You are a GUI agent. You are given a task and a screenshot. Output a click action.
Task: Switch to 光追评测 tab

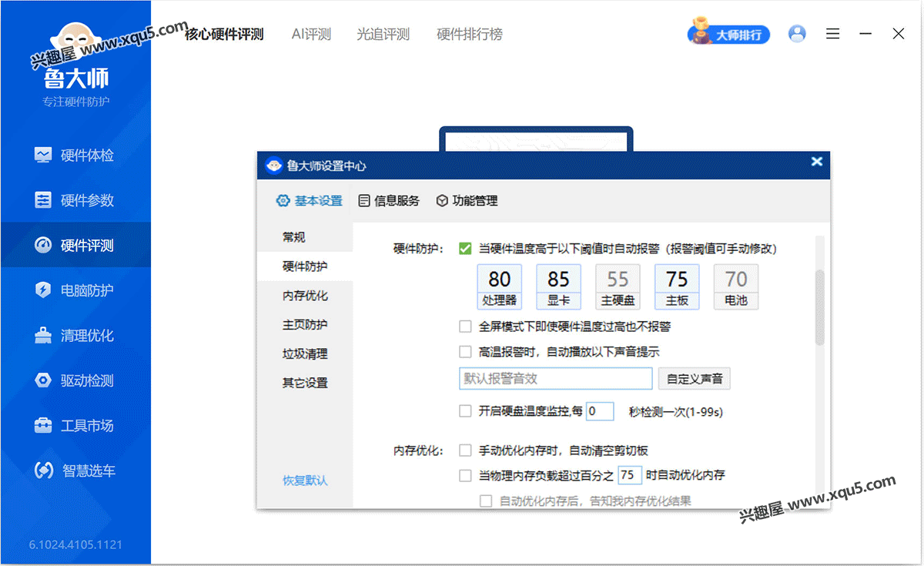pyautogui.click(x=383, y=34)
